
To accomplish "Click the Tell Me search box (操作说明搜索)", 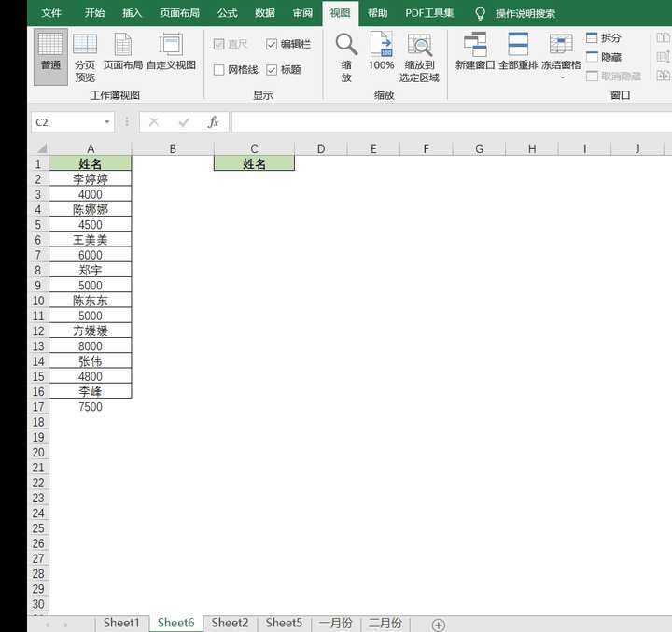I will point(525,14).
